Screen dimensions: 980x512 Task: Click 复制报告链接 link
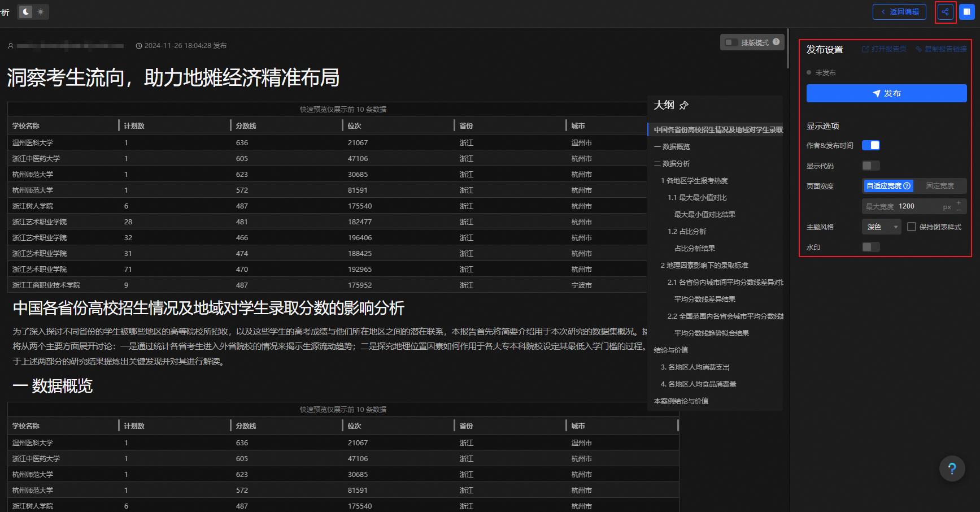coord(941,49)
